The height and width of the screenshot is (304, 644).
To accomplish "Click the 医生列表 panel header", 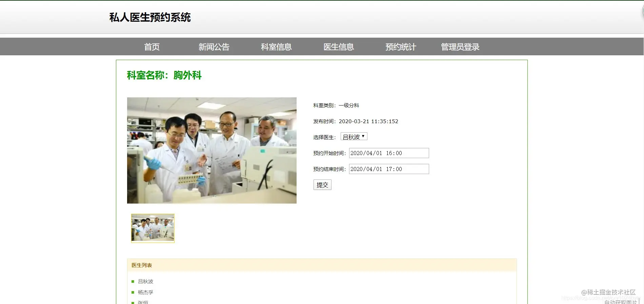I will click(x=322, y=265).
